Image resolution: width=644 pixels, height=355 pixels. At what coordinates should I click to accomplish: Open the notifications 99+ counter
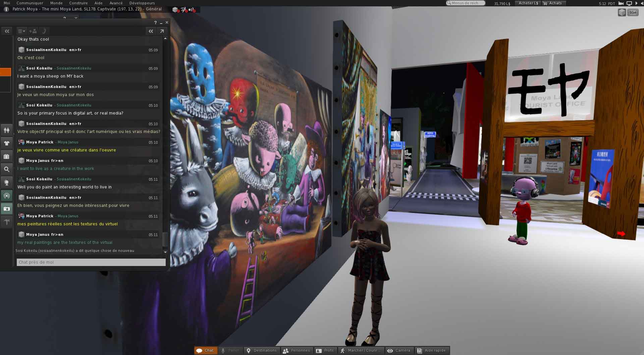(x=633, y=12)
